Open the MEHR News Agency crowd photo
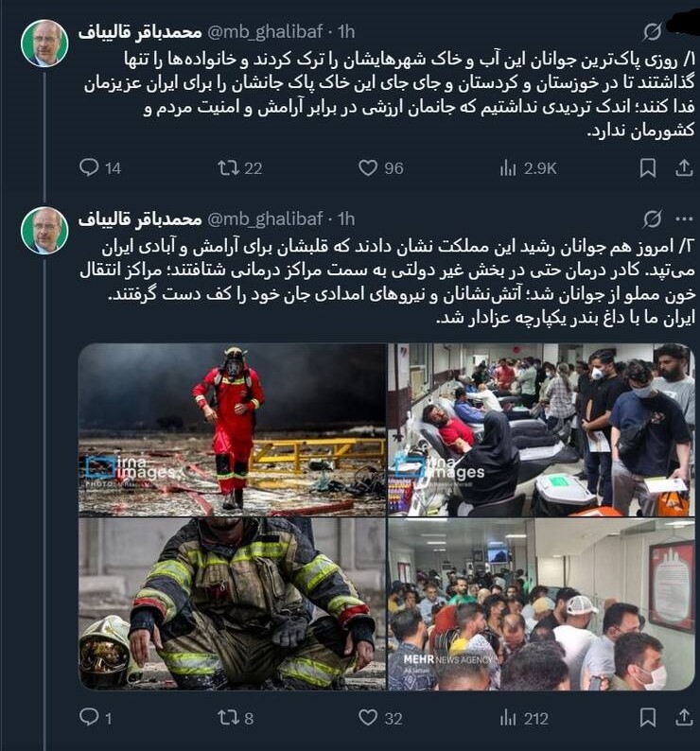 coord(541,604)
